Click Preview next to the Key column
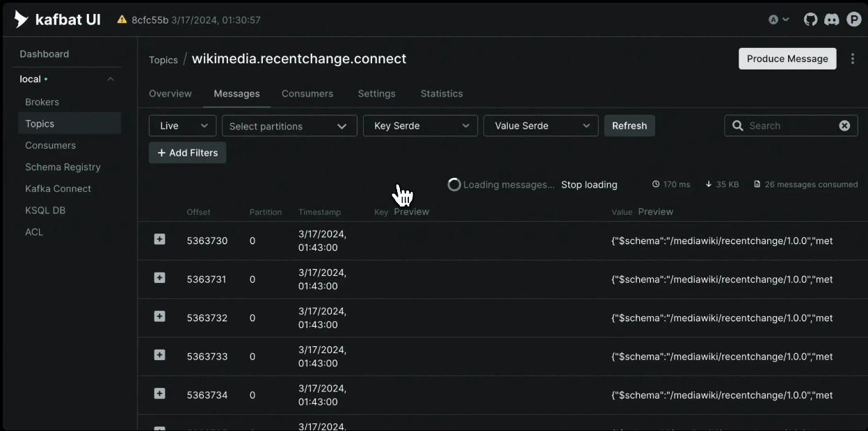Screen dimensions: 868x431 412,211
